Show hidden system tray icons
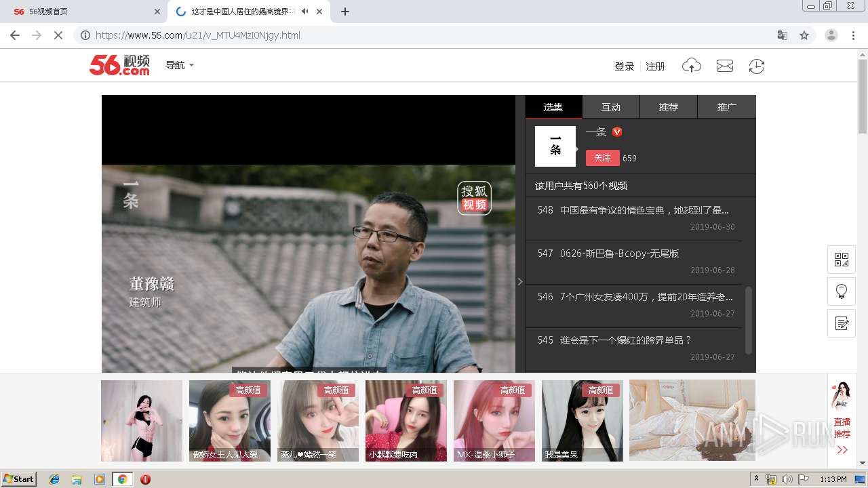This screenshot has height=488, width=868. pos(757,479)
